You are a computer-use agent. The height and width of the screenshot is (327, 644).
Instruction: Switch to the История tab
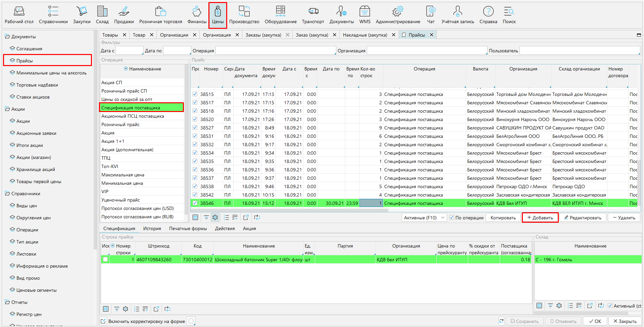[x=152, y=228]
